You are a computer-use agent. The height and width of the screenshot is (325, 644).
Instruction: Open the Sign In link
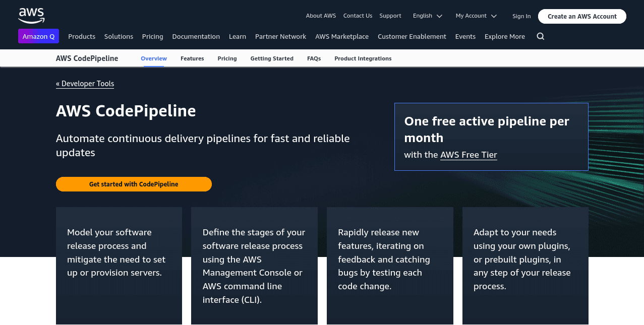[x=521, y=16]
